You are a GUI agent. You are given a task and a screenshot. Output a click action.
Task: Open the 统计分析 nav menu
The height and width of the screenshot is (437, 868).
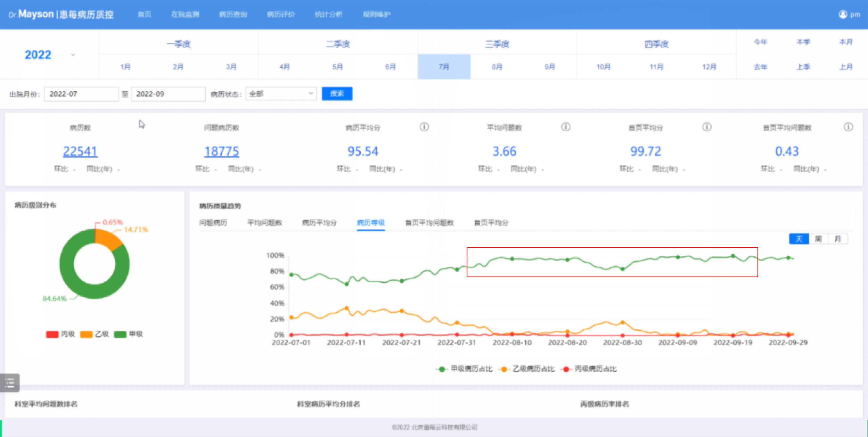point(328,14)
